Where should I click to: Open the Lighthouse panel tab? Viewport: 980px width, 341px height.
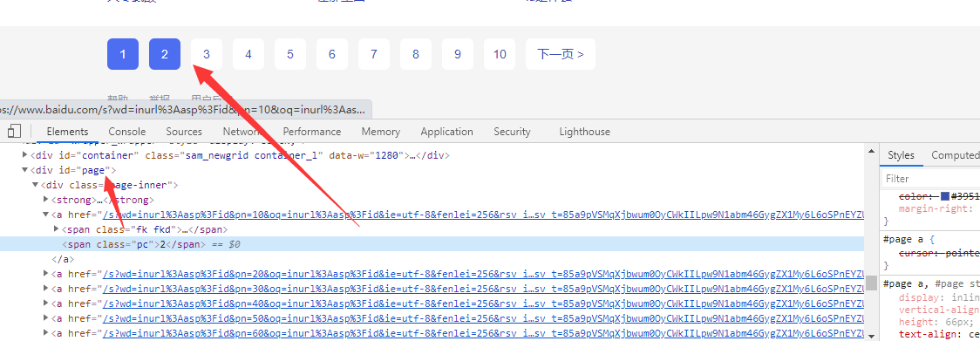584,132
